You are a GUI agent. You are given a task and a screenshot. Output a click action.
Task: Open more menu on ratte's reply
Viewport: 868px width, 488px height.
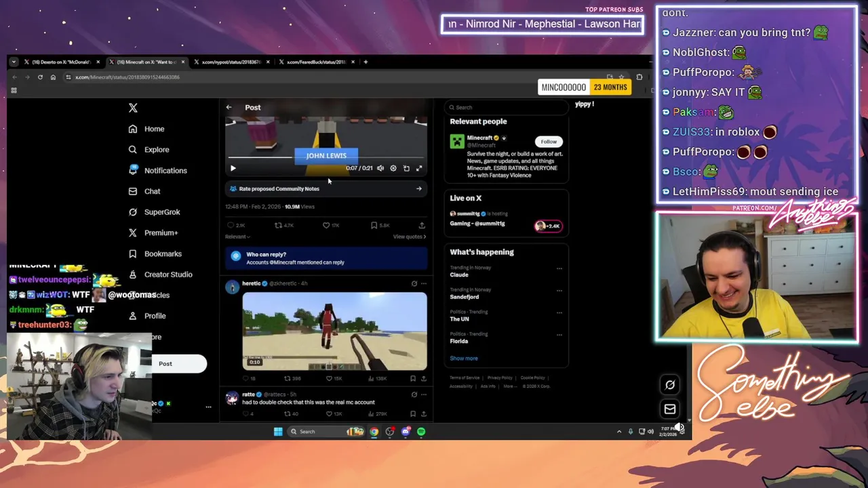click(424, 394)
